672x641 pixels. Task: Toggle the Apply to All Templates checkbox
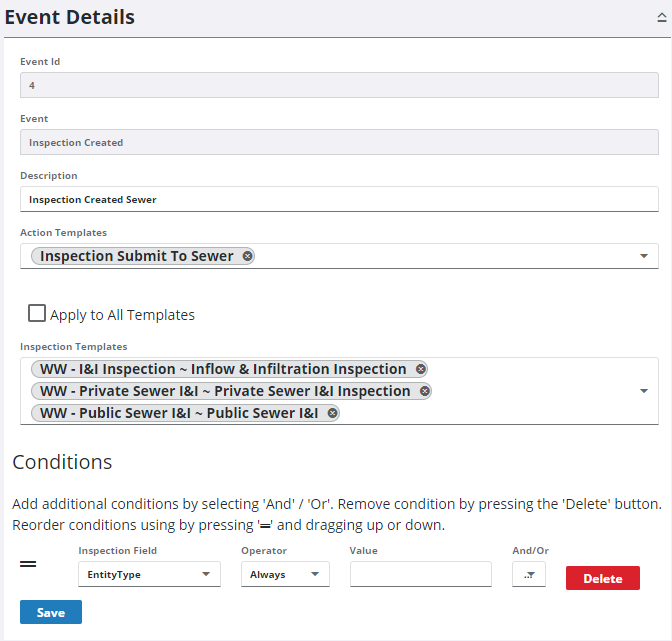pyautogui.click(x=37, y=314)
